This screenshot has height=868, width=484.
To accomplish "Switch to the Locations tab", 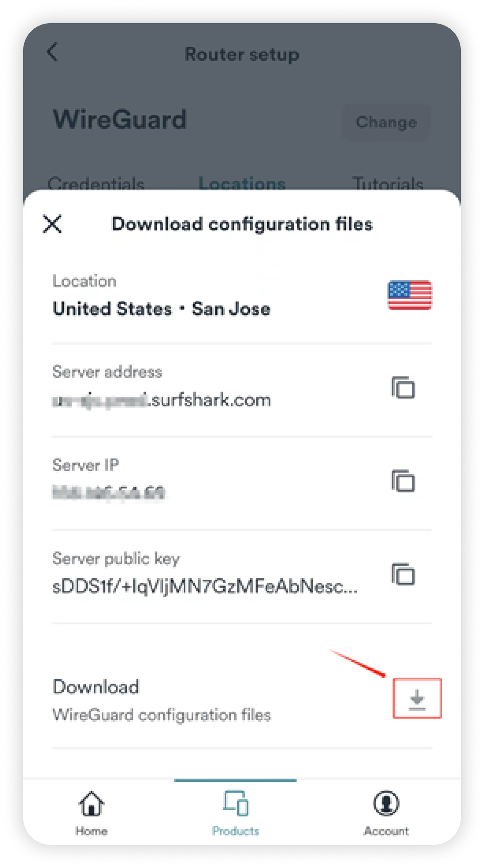I will [242, 184].
